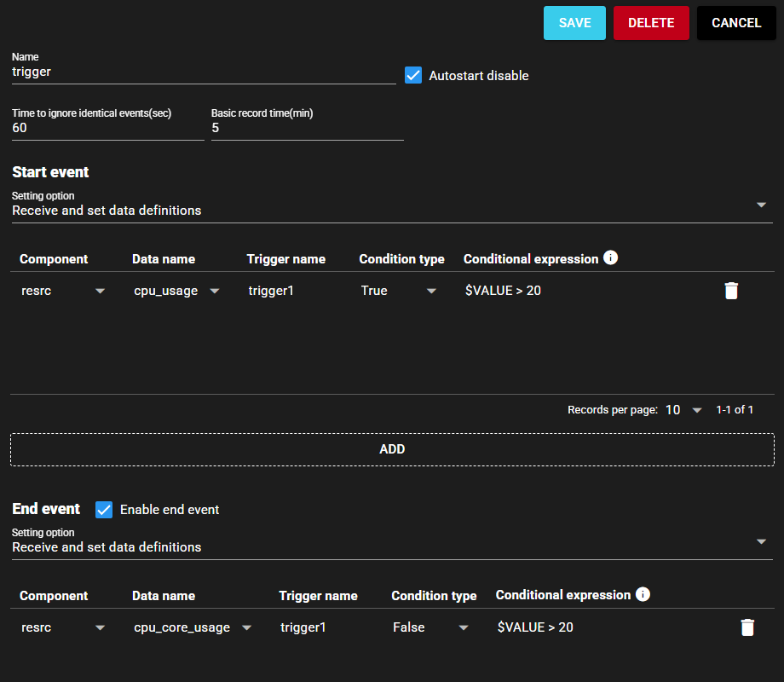
Task: Delete the Start event trigger1 row
Action: coord(730,291)
